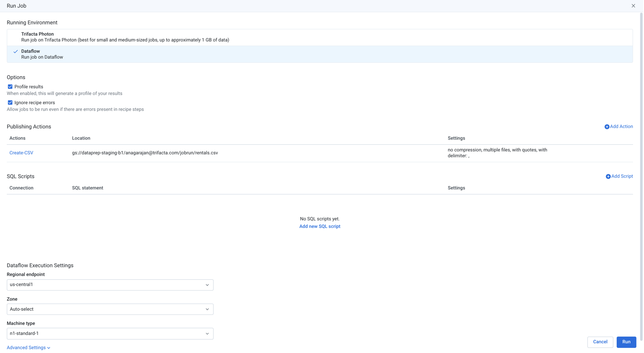Click the dialog's vertical scrollbar
This screenshot has width=644, height=353.
[x=641, y=167]
